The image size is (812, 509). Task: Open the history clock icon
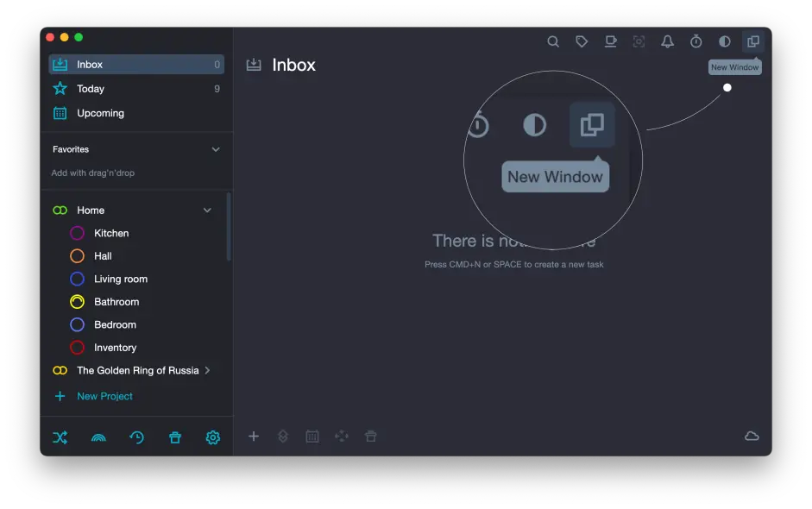[136, 437]
